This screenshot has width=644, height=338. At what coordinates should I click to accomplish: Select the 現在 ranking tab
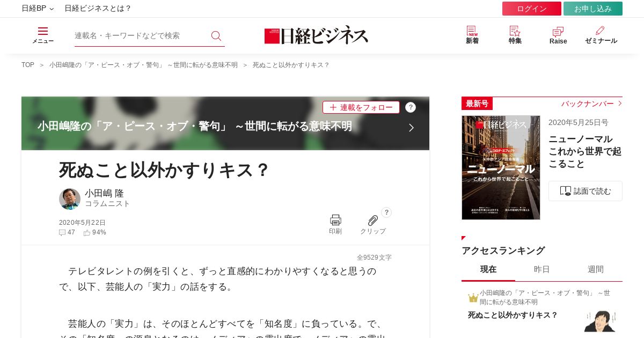click(x=488, y=269)
